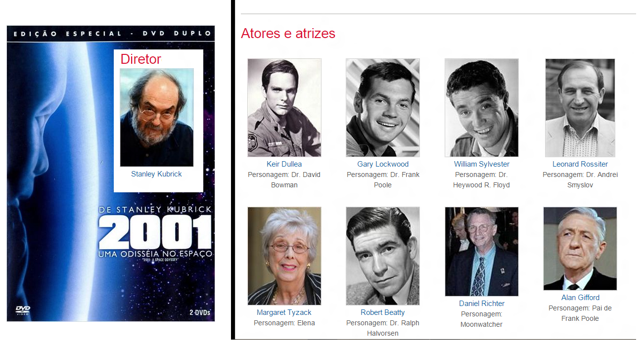Follow the Daniel Richter name link

tap(482, 304)
